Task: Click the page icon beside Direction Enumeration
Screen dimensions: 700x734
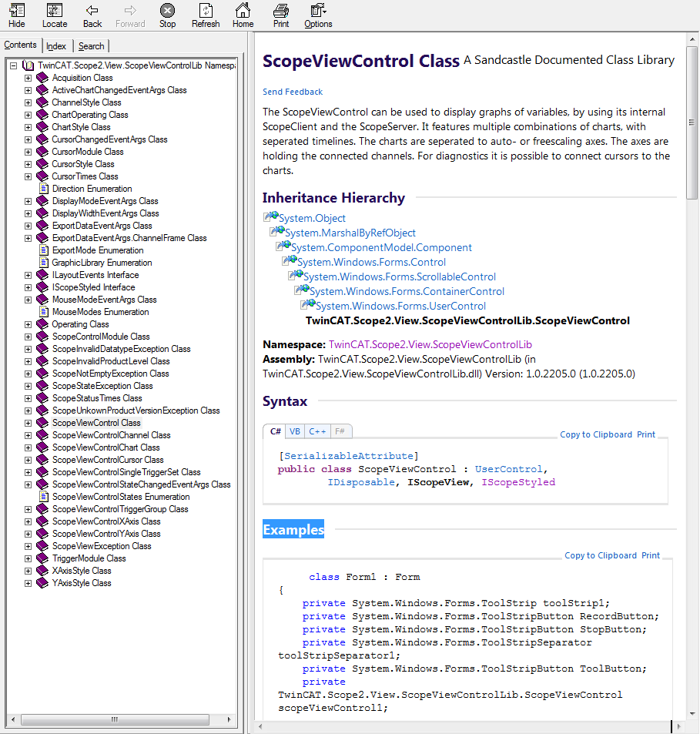Action: click(44, 189)
